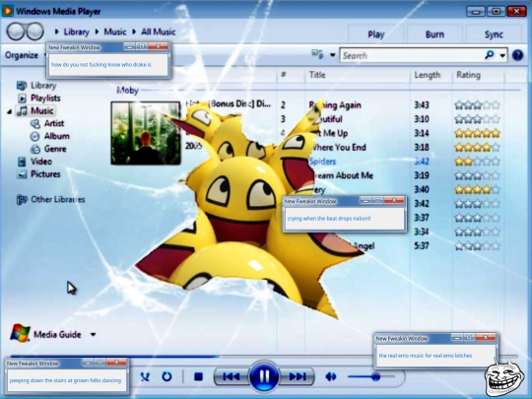
Task: Click the Library tree icon
Action: tap(22, 86)
